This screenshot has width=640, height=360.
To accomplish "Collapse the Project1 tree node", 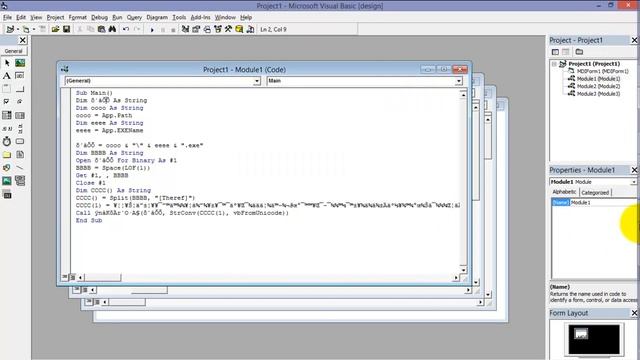I will 554,64.
